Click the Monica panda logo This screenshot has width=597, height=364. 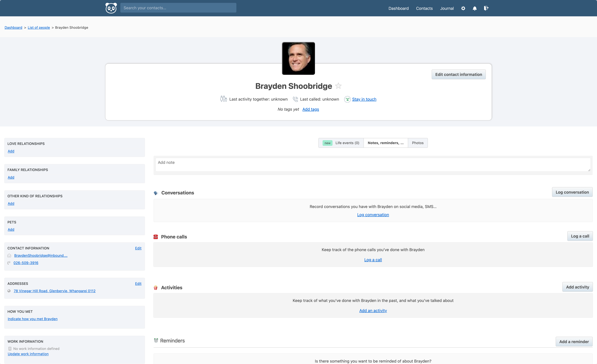pos(111,8)
